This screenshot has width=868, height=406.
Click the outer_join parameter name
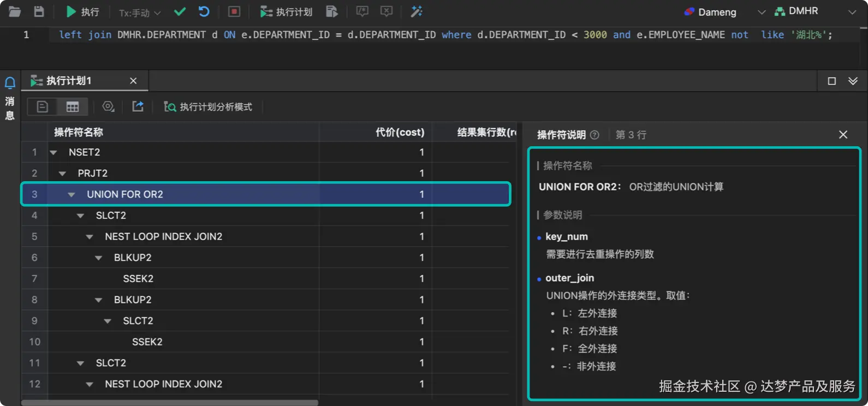[x=569, y=278]
